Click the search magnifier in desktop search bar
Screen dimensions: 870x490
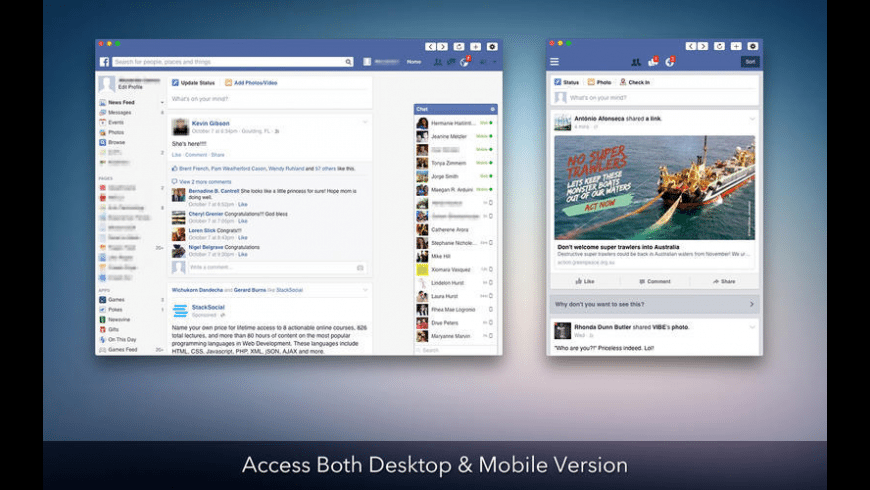click(x=348, y=62)
